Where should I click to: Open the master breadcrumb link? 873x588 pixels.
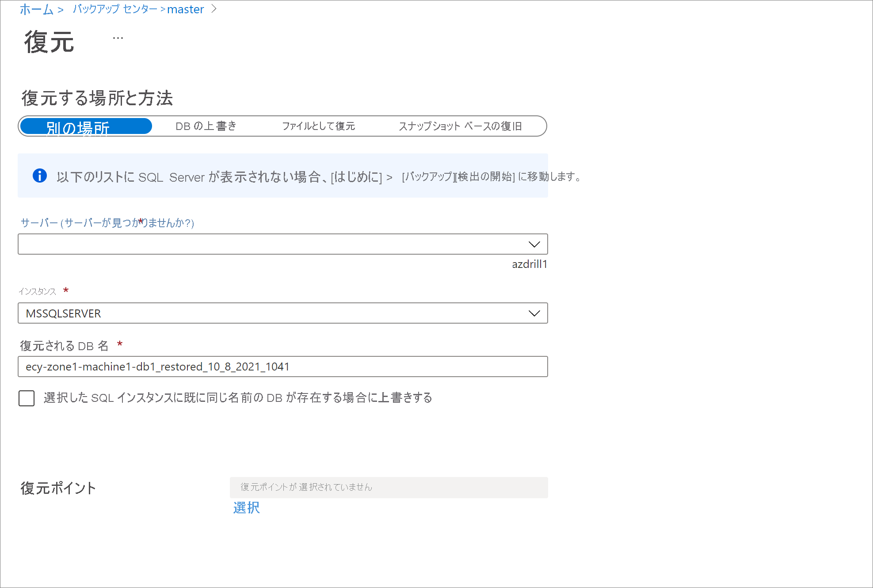185,9
